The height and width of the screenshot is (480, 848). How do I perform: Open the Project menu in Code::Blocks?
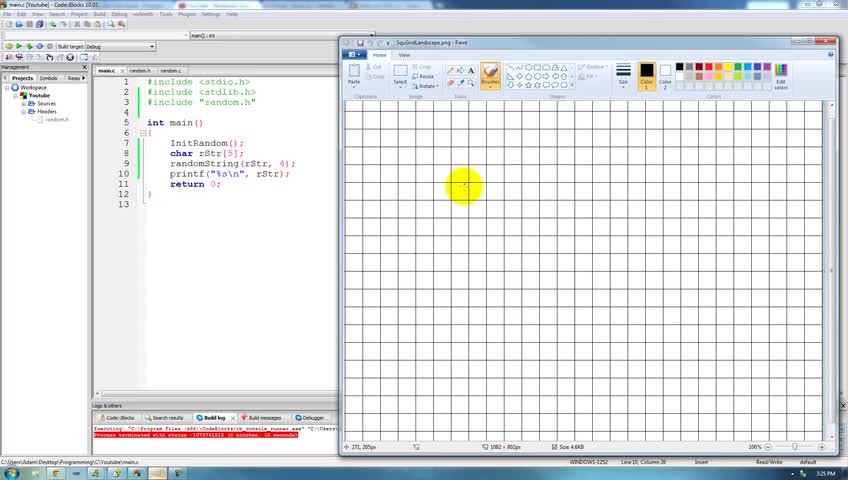click(79, 14)
